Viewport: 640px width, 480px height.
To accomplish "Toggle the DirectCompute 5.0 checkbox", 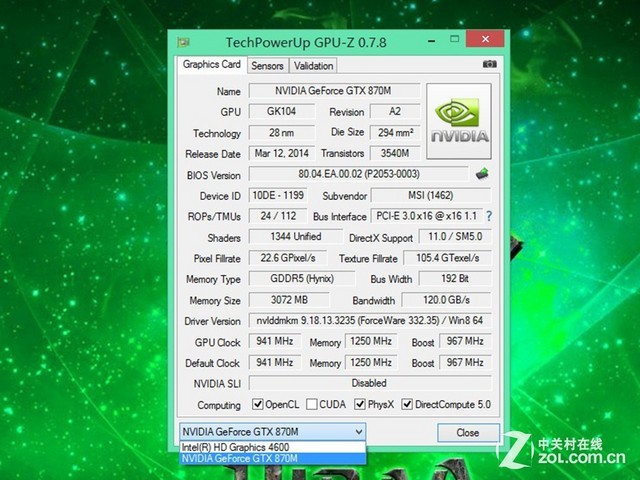I will coord(407,404).
